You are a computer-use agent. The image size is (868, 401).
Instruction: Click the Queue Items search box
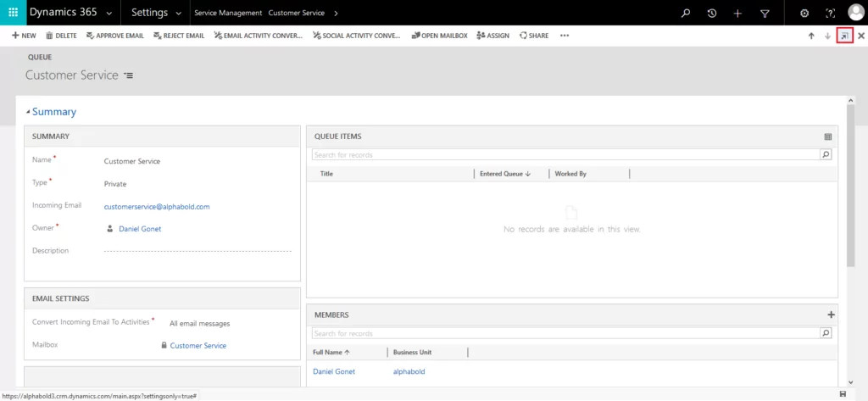[x=565, y=155]
